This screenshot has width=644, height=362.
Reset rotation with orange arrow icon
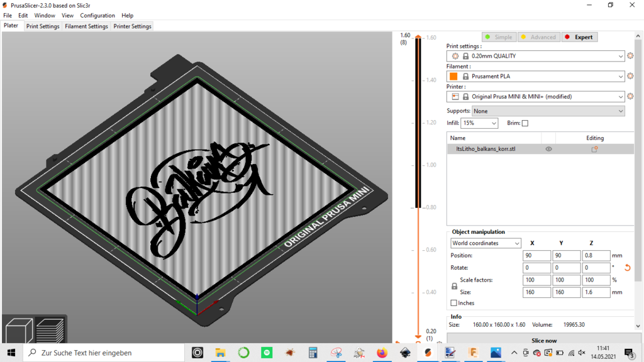click(628, 268)
